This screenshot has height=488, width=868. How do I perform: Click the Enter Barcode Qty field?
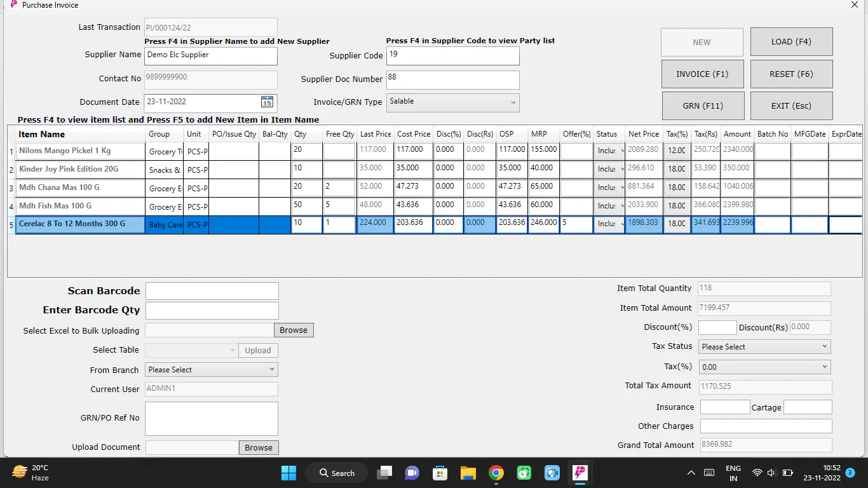[212, 310]
